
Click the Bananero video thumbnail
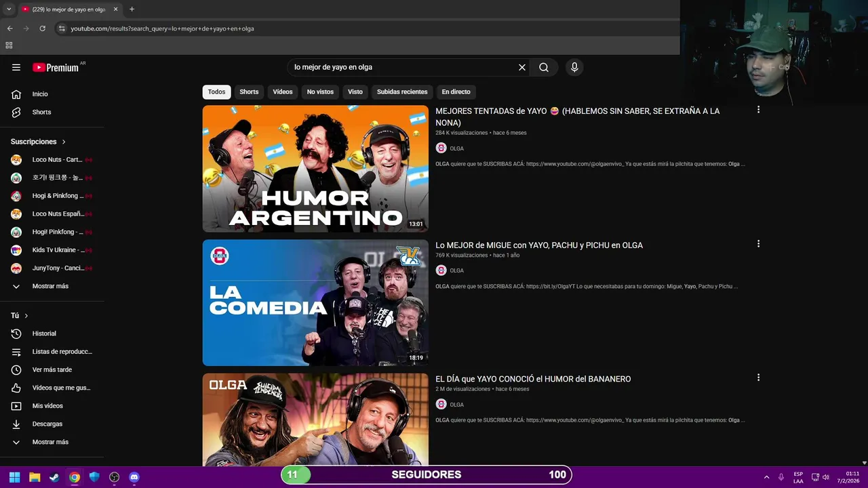click(x=315, y=420)
